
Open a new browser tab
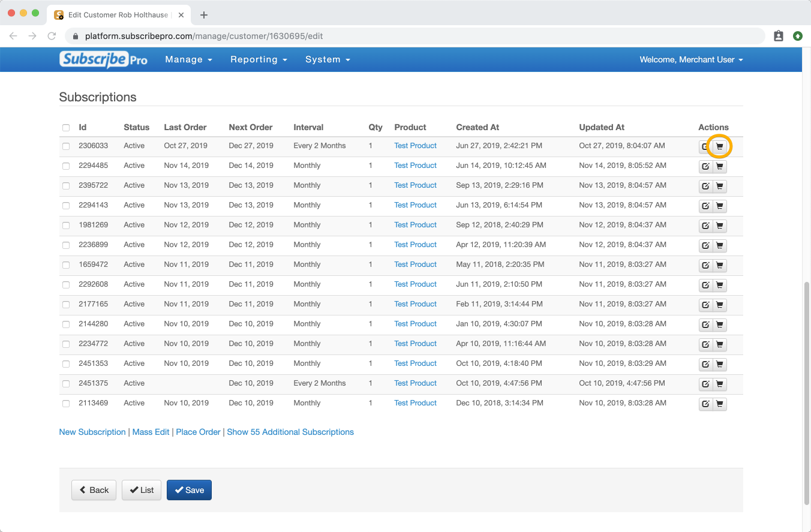pos(204,14)
